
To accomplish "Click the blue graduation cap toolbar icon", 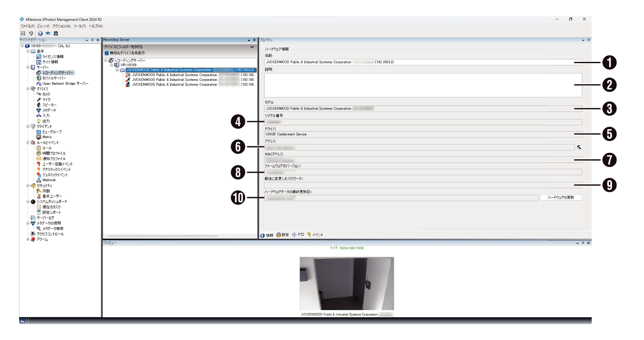I will (x=48, y=34).
